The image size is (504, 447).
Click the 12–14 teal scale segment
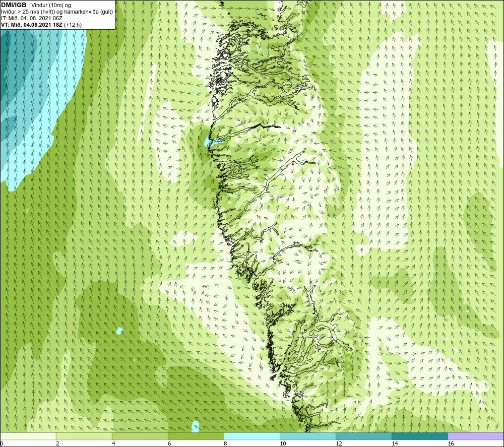[364, 436]
